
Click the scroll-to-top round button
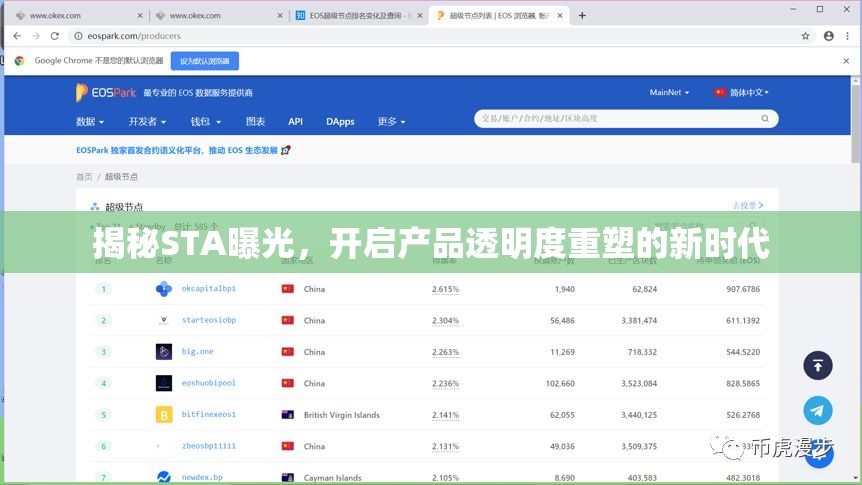[x=817, y=365]
